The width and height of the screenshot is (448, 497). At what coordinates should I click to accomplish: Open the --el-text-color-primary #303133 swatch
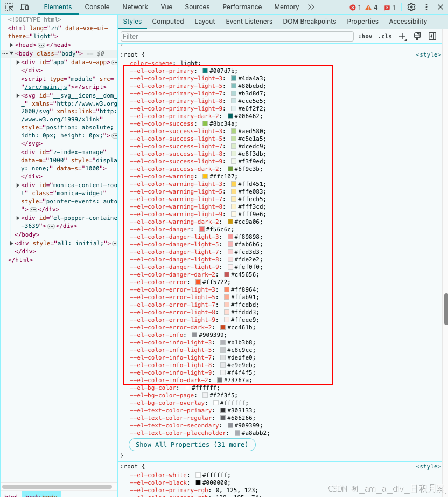(x=223, y=410)
